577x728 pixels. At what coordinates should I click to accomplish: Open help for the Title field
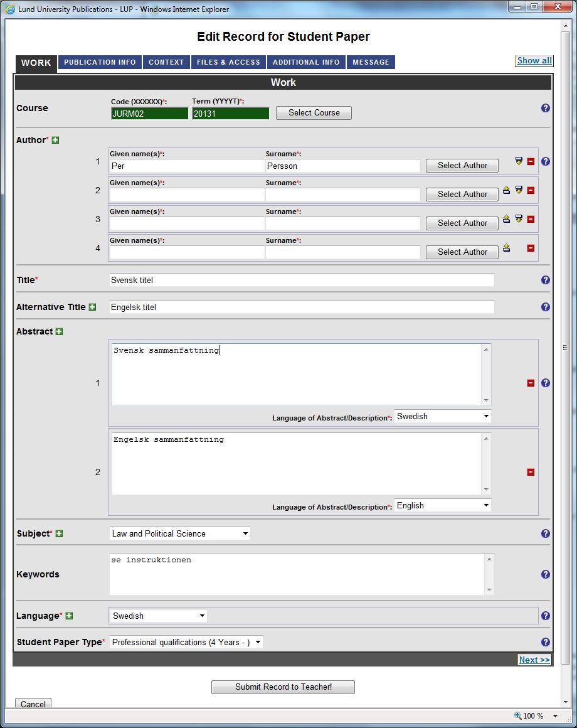(x=546, y=280)
